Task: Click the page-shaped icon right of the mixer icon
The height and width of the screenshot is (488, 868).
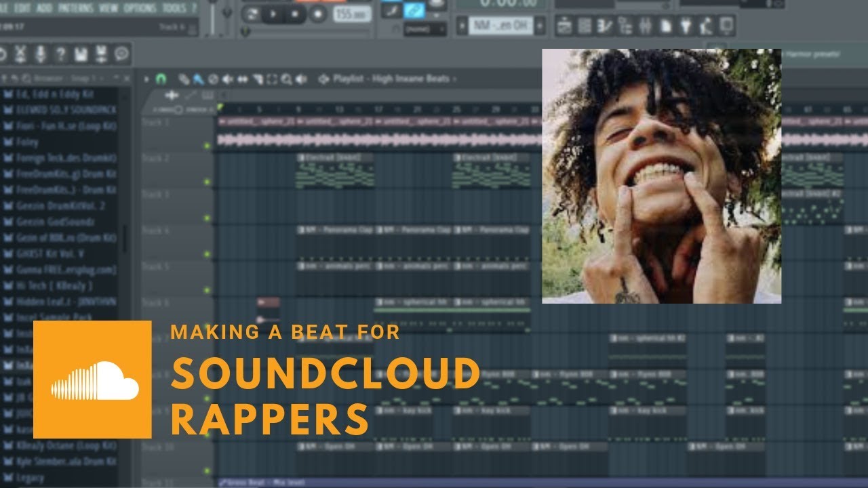Action: [x=666, y=26]
